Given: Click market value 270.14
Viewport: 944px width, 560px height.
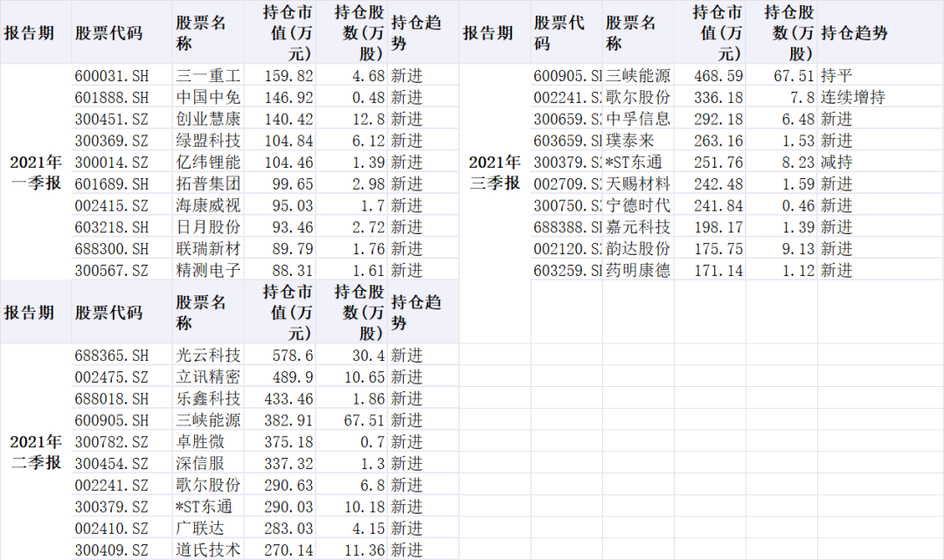Looking at the screenshot, I should [288, 550].
